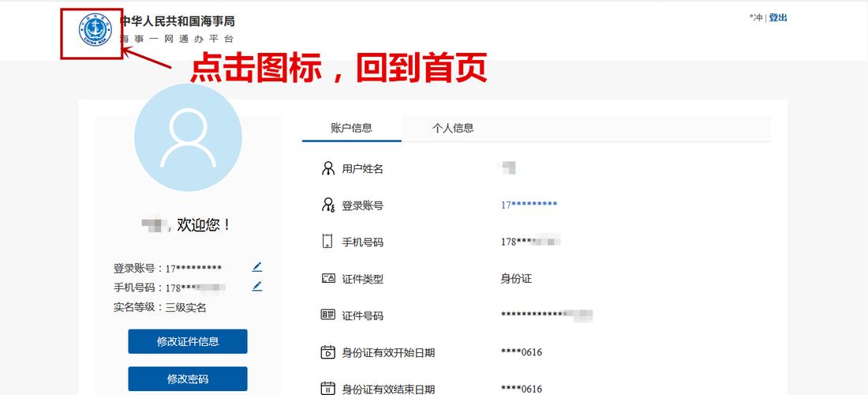Click the *冲 username in the header
Screen dimensions: 868x395
tap(756, 17)
